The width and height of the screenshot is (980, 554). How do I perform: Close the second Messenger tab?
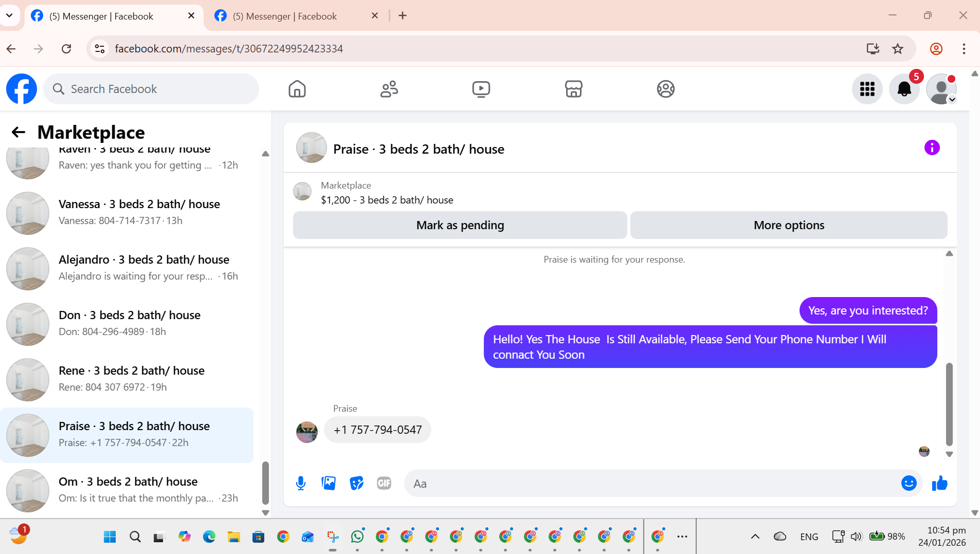pyautogui.click(x=375, y=16)
